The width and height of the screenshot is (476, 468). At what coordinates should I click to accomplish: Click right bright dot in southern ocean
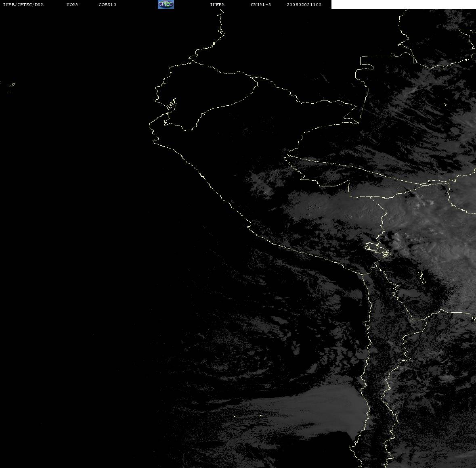(260, 416)
